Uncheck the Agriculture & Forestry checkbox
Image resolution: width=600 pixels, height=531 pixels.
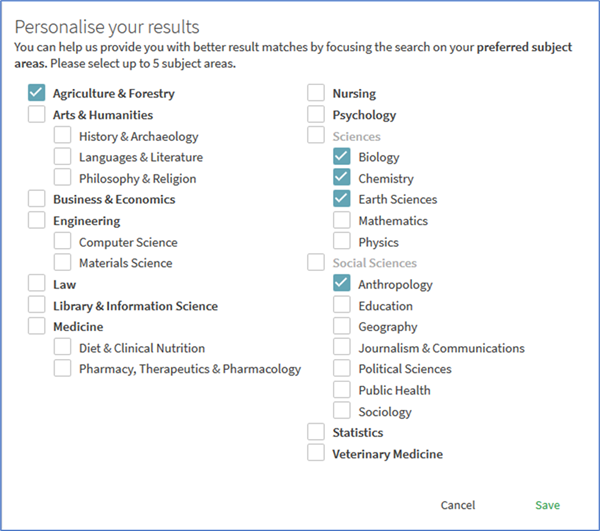coord(37,93)
